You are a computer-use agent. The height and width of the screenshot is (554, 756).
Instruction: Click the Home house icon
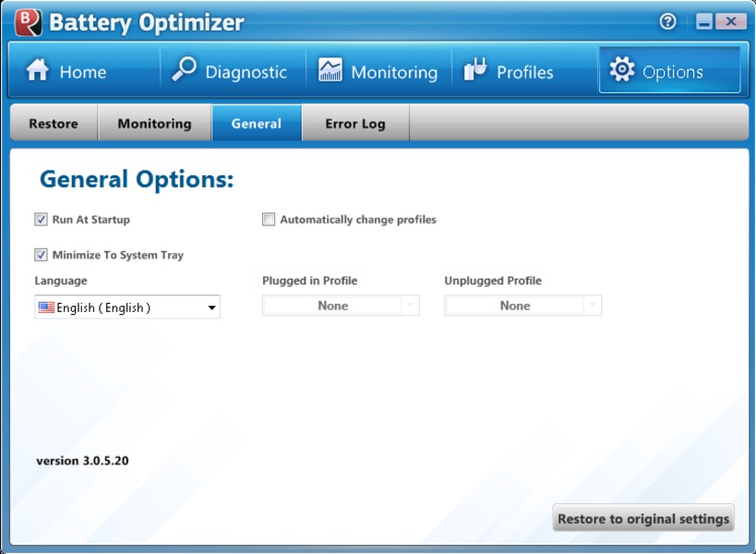[38, 70]
